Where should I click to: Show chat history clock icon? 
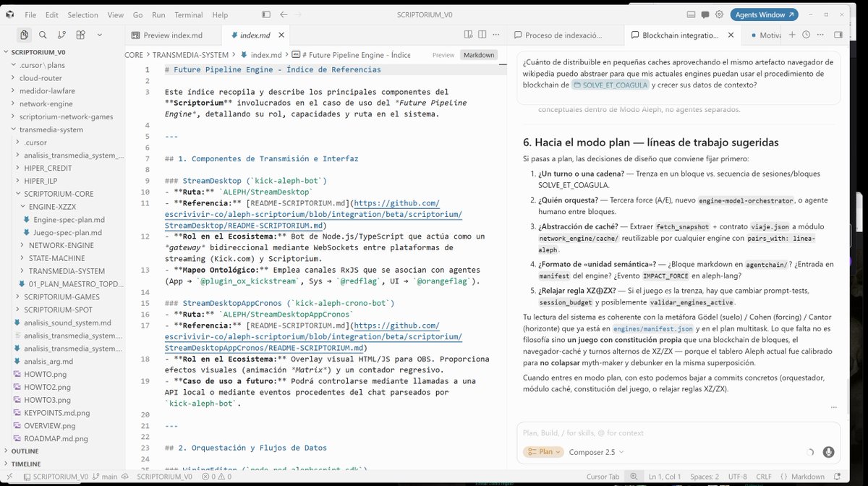tap(806, 35)
